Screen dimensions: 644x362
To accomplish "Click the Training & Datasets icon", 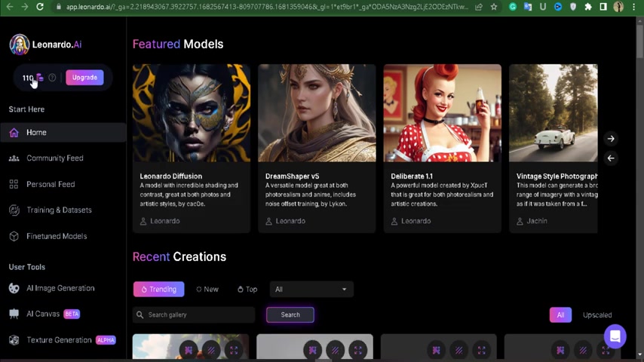I will click(14, 210).
